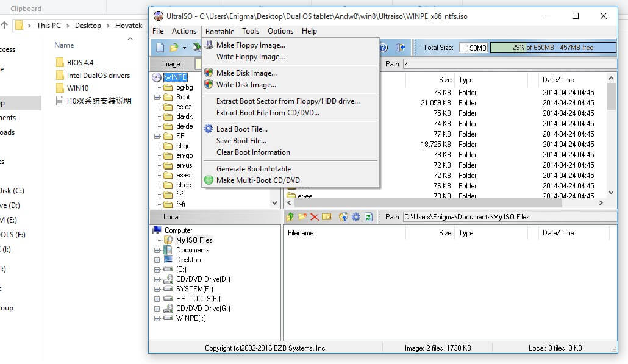Image resolution: width=628 pixels, height=364 pixels.
Task: Open settings via the gear icon
Action: [x=356, y=216]
